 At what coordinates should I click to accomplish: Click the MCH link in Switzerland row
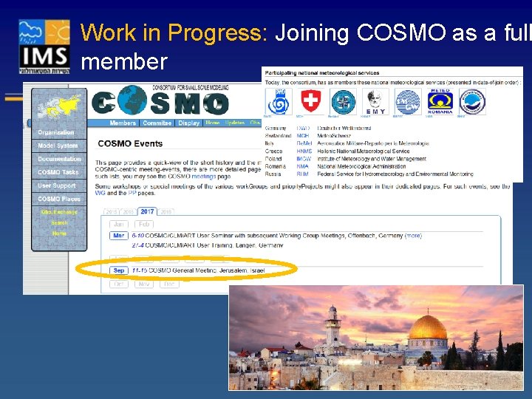tap(303, 136)
